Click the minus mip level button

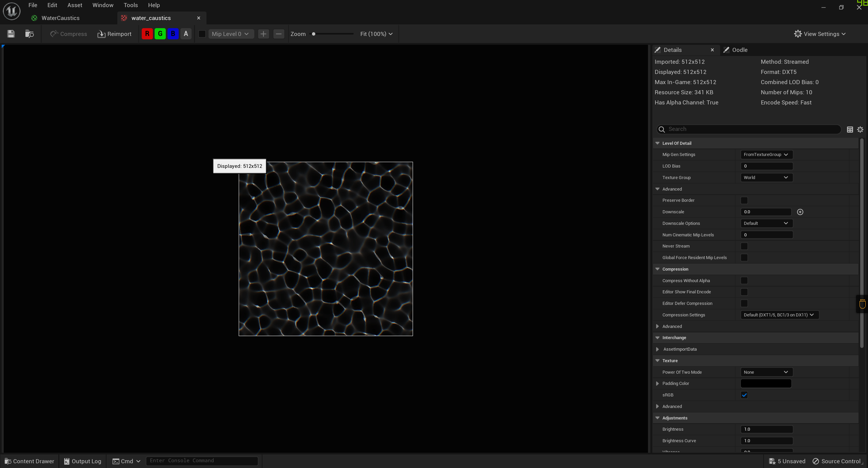pyautogui.click(x=279, y=34)
